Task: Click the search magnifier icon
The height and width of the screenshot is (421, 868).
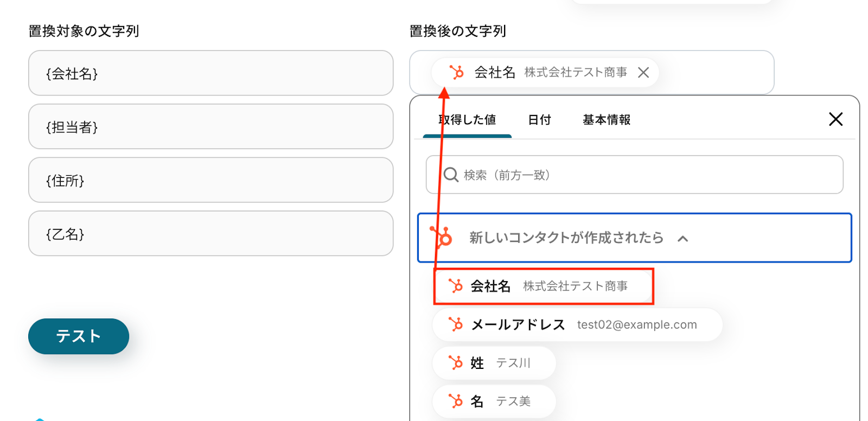Action: pos(451,175)
